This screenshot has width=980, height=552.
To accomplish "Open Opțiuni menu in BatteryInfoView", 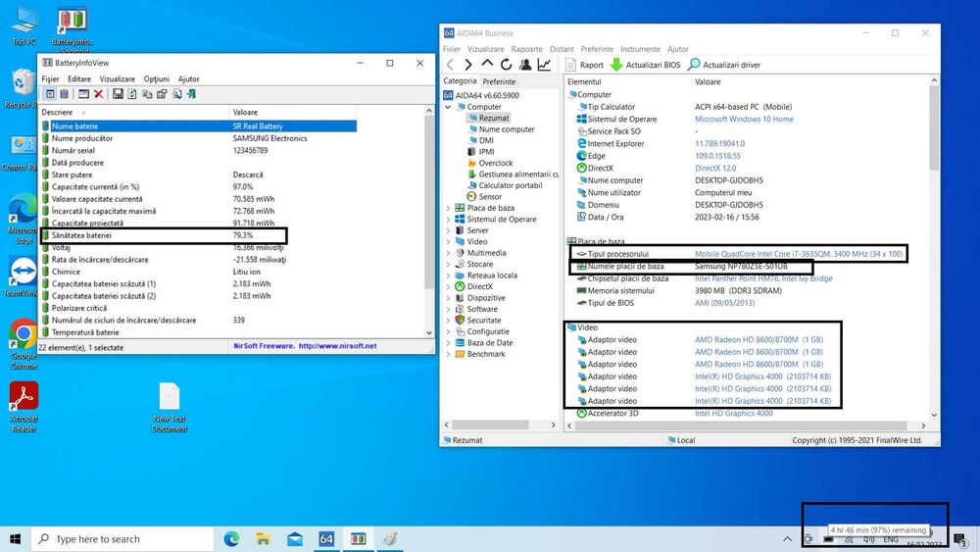I will tap(156, 78).
